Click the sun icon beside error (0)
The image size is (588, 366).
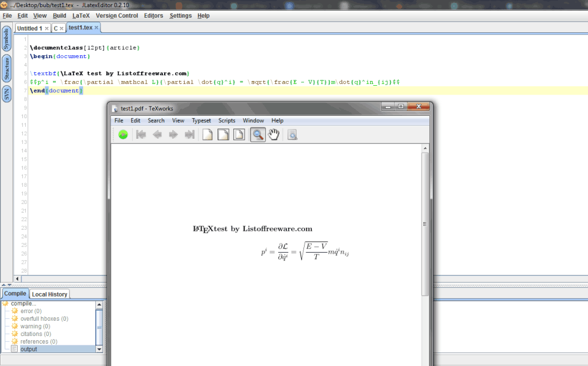click(x=15, y=311)
